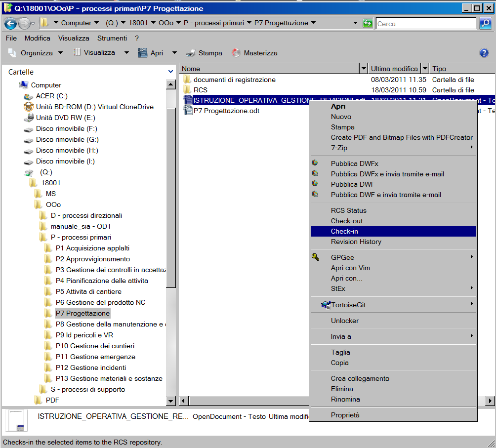Select RCS Status context menu entry
Viewport: 496px width, 448px height.
(393, 210)
